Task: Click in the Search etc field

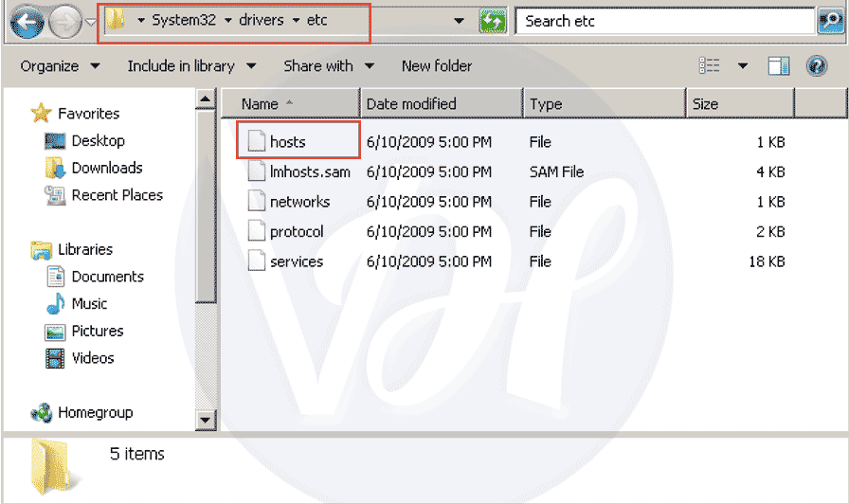Action: 663,21
